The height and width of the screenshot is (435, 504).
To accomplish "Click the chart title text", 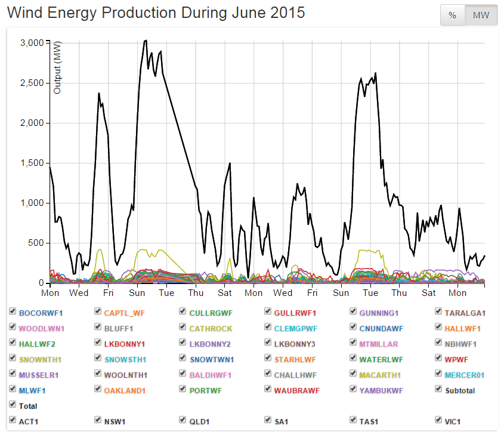I will 155,13.
